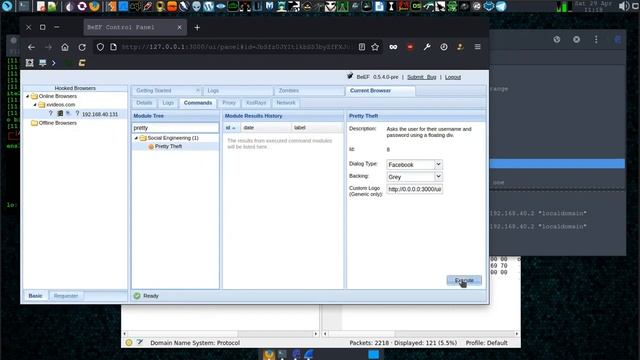The width and height of the screenshot is (640, 360).
Task: Open a new browser tab with plus
Action: (x=197, y=28)
